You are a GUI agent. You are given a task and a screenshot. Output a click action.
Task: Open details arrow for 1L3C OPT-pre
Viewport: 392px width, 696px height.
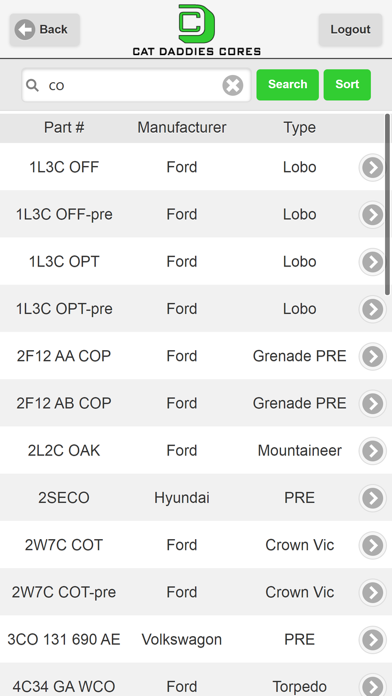372,309
